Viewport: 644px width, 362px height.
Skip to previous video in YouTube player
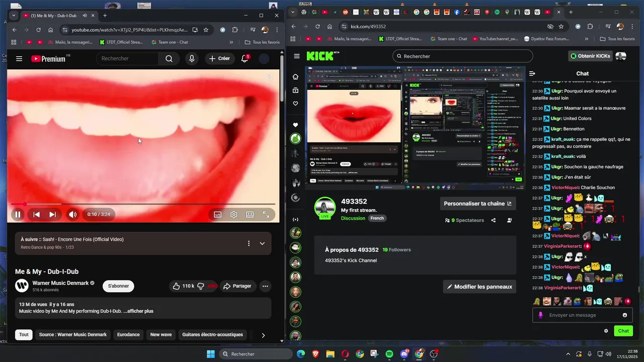point(36,214)
